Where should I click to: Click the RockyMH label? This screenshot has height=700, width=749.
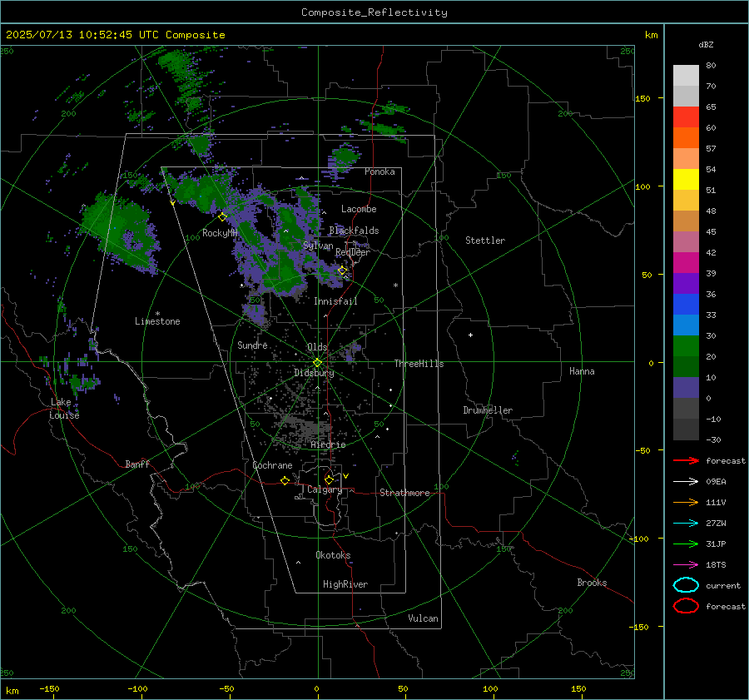coord(220,233)
